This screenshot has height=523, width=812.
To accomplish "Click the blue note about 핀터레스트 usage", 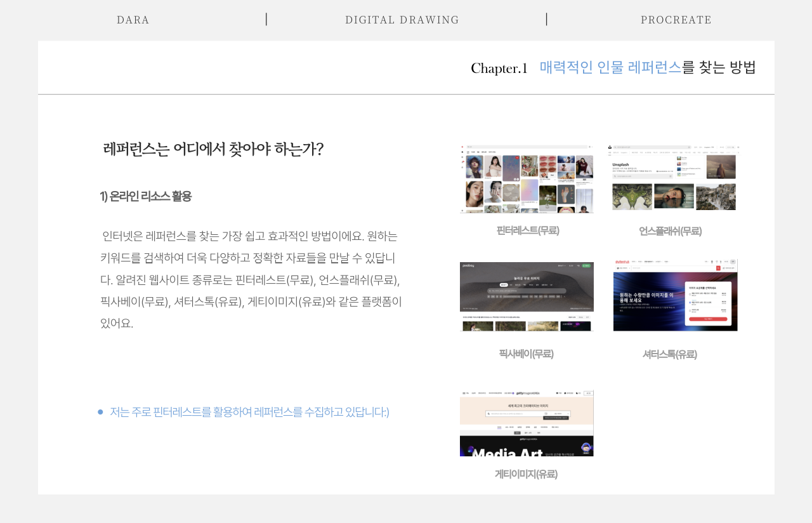I will (x=249, y=413).
